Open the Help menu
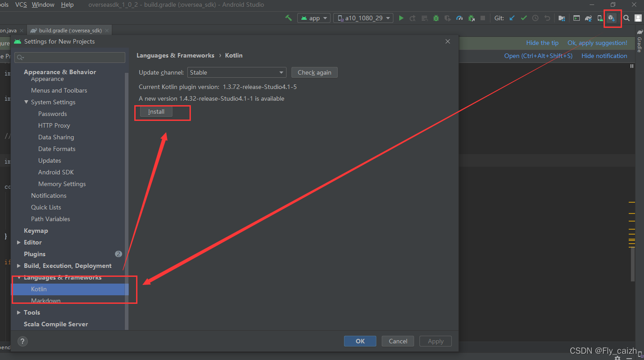This screenshot has height=360, width=644. [67, 4]
